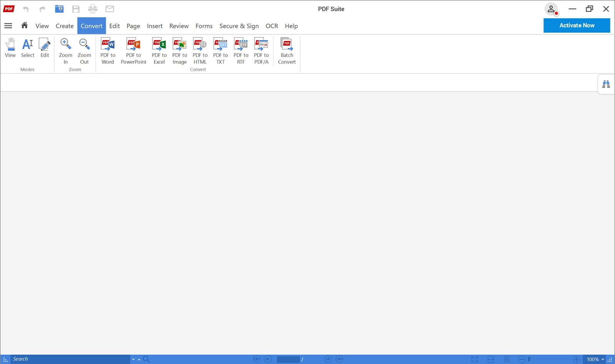This screenshot has height=364, width=615.
Task: Go to the first page arrow
Action: [256, 359]
